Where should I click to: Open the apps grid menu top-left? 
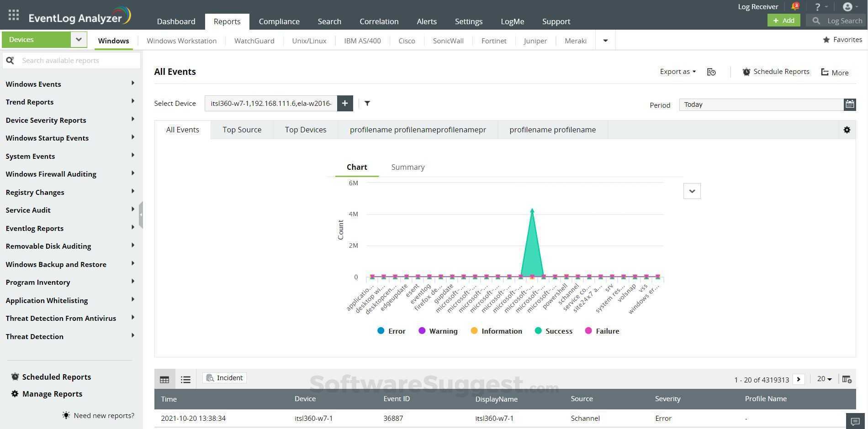coord(13,14)
